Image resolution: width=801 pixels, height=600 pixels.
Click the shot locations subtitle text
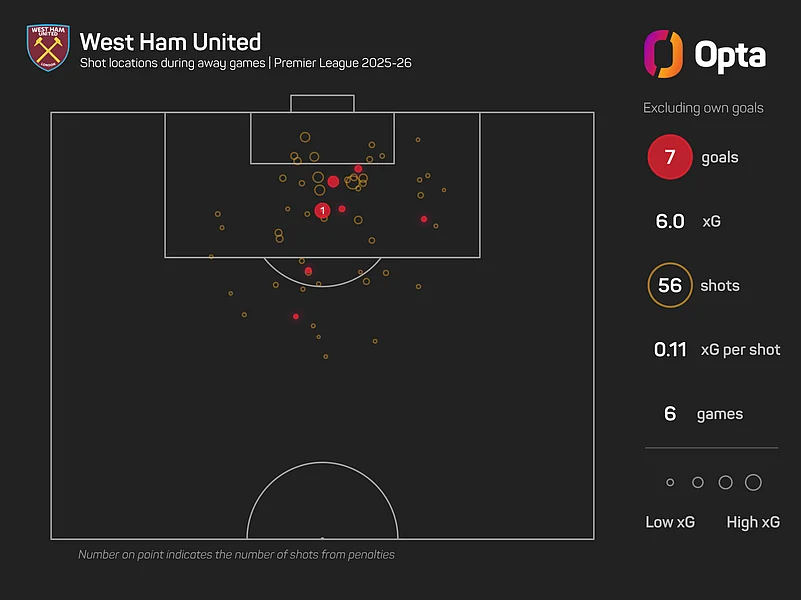point(245,63)
